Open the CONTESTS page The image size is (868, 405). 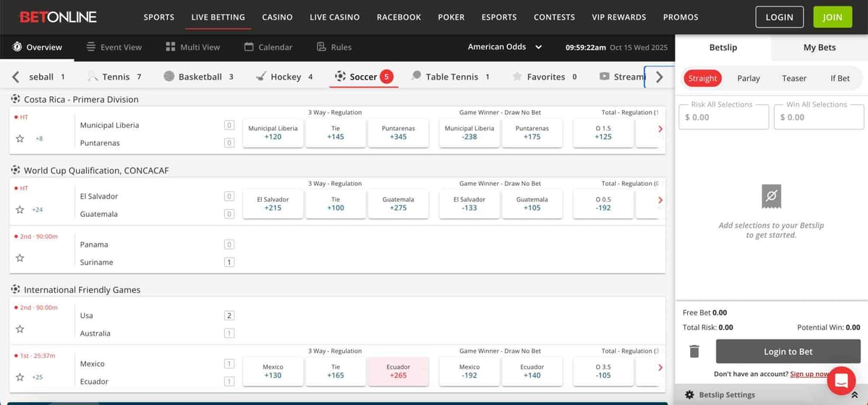[x=554, y=17]
